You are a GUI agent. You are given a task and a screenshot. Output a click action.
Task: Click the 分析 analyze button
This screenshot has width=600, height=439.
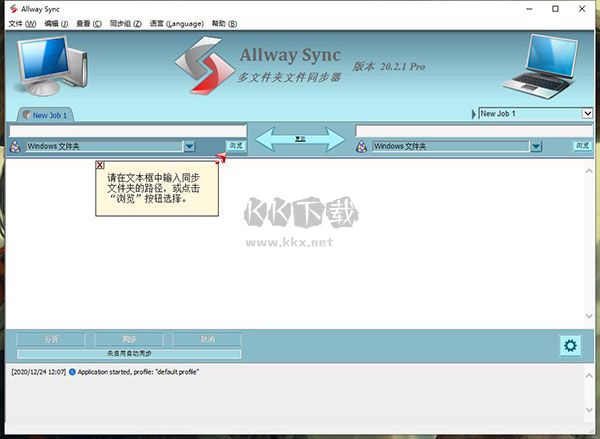pyautogui.click(x=51, y=339)
